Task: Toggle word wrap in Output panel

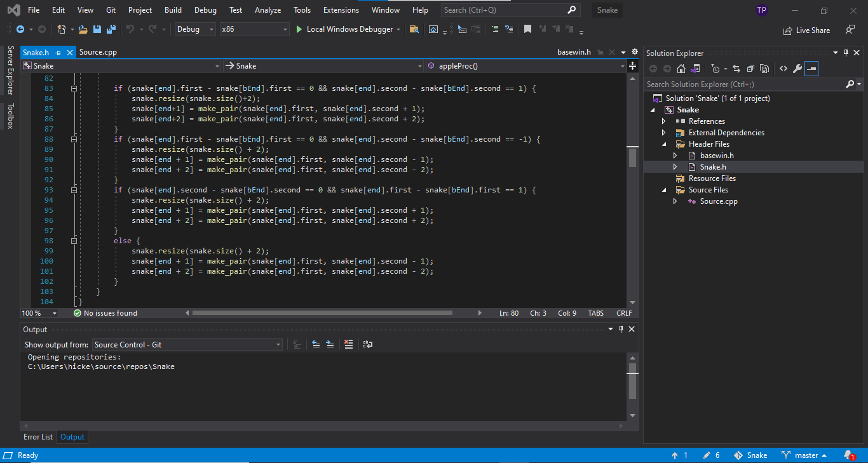Action: click(x=368, y=344)
